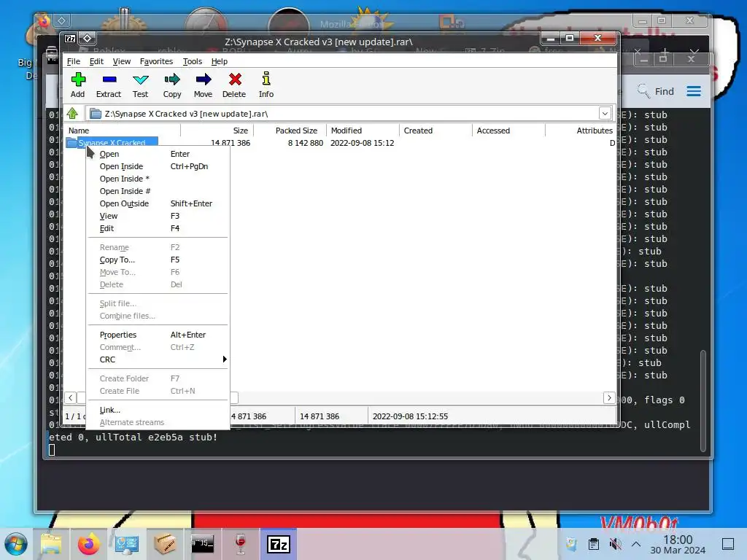The height and width of the screenshot is (560, 747).
Task: Click status bar date 2022-09-08 15:12:55
Action: [410, 416]
